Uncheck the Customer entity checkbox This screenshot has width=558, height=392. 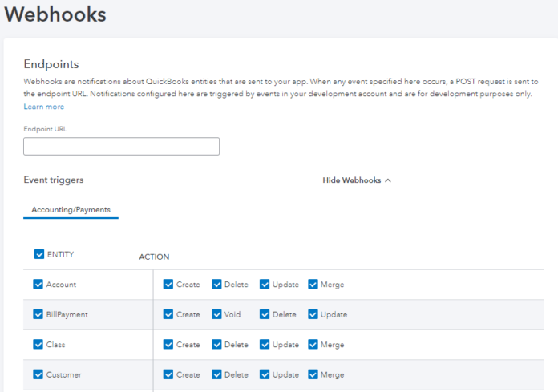coord(38,374)
